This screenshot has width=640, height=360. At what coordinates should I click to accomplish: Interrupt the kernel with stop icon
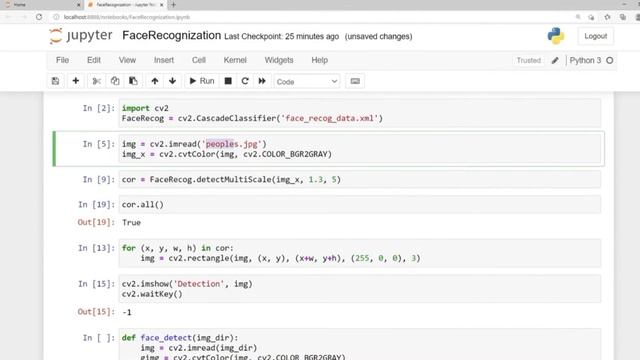coord(228,81)
